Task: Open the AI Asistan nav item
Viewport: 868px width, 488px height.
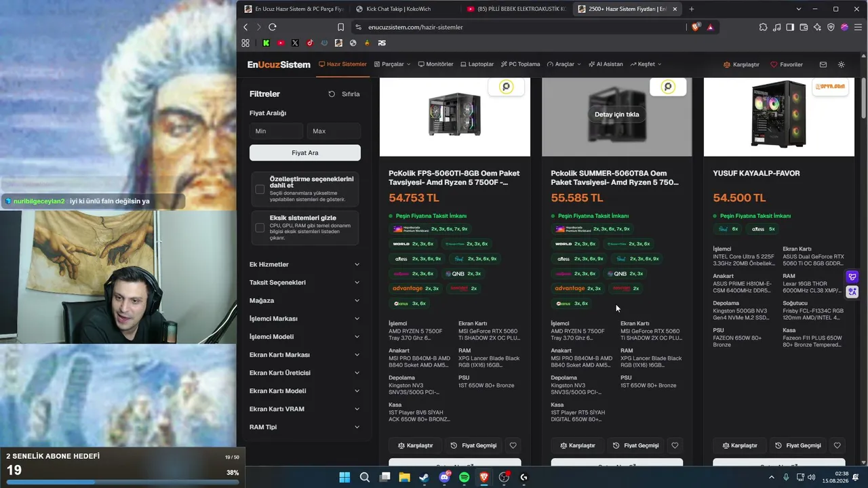Action: pyautogui.click(x=606, y=64)
